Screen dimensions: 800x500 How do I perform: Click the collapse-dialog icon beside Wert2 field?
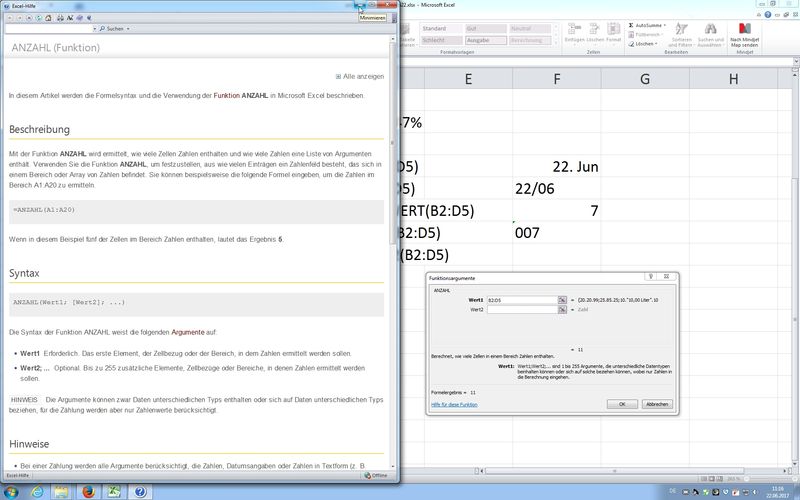[x=562, y=310]
